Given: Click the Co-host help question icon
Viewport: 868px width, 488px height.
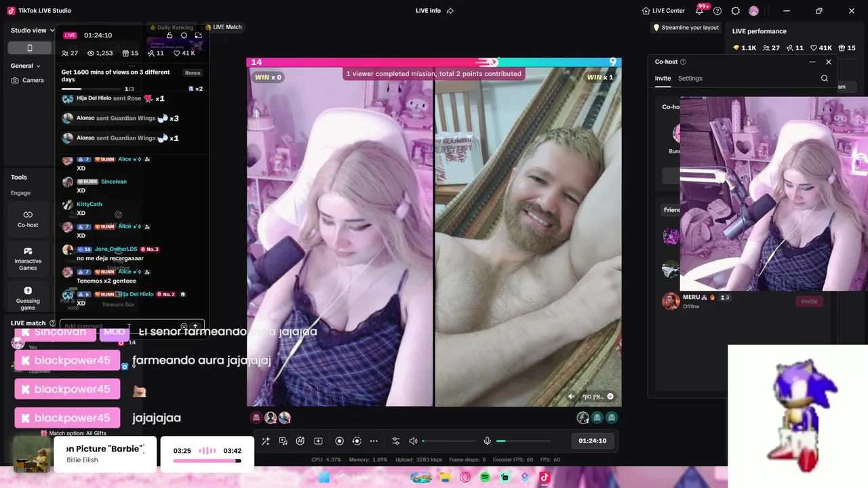Looking at the screenshot, I should 683,62.
